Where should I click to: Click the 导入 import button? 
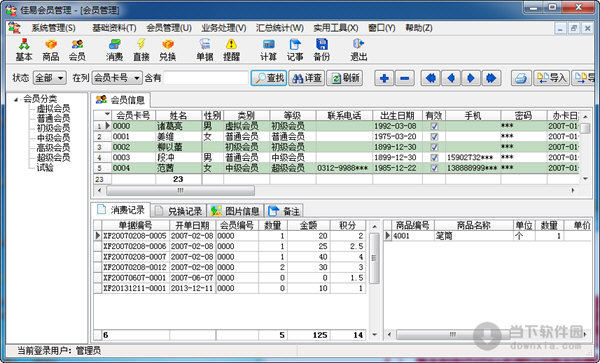pyautogui.click(x=551, y=78)
